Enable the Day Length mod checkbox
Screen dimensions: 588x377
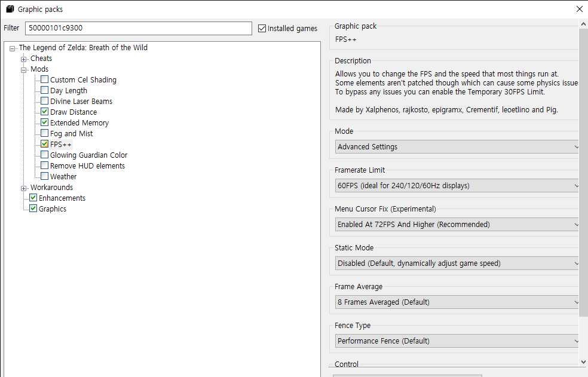(x=45, y=90)
